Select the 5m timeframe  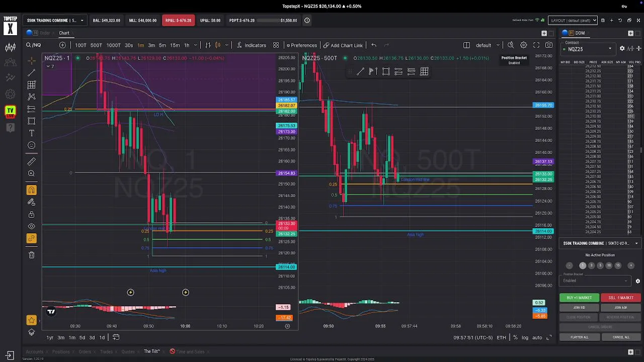[163, 45]
